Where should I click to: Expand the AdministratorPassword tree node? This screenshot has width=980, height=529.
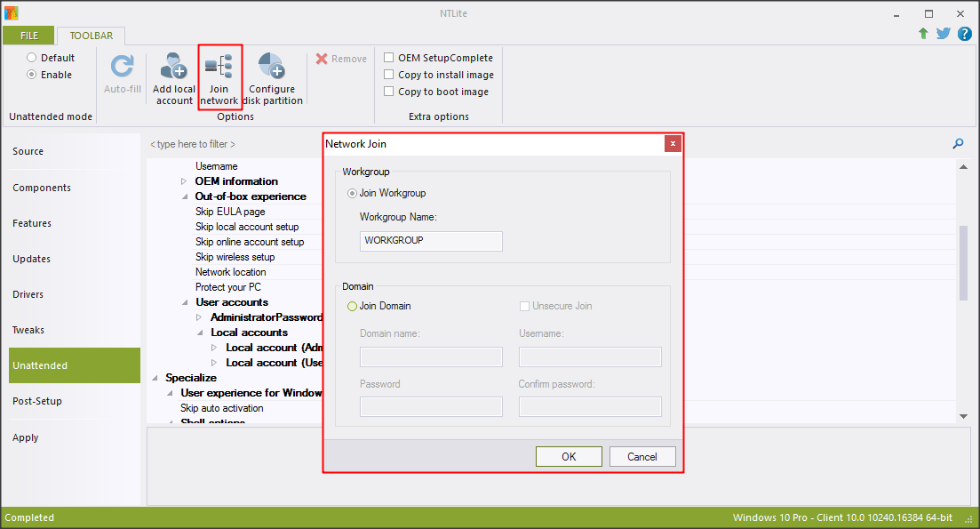pos(199,317)
